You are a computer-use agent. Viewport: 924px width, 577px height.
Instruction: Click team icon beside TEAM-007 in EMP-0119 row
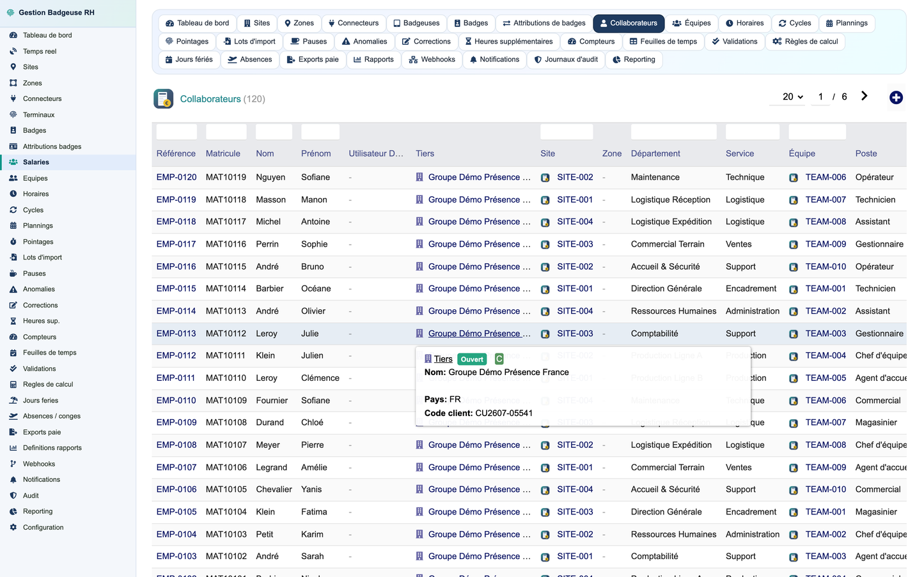click(794, 200)
